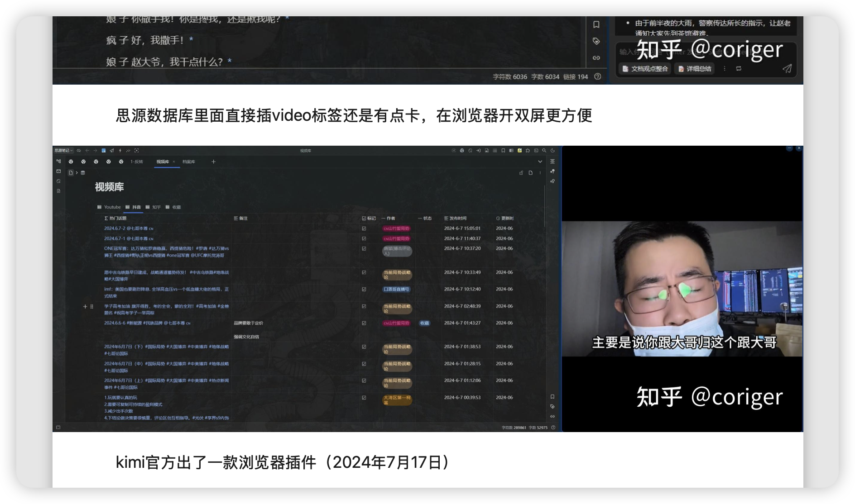Screen dimensions: 855x504
Task: Toggle 标记 checkbox for 学子高考加油 row
Action: tap(364, 306)
